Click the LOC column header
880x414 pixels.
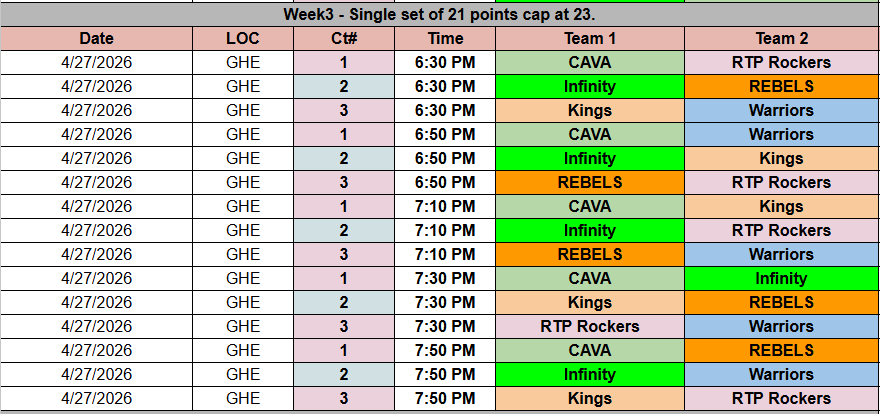[243, 39]
